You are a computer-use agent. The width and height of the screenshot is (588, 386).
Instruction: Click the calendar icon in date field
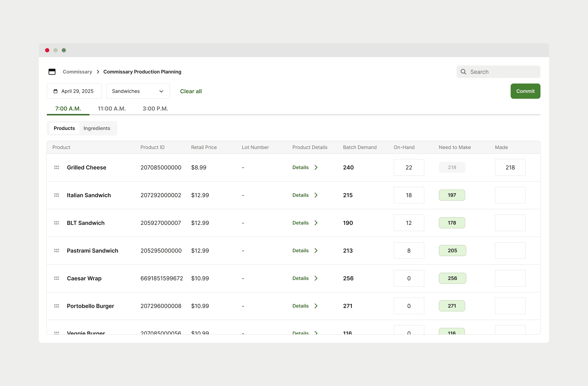coord(56,91)
